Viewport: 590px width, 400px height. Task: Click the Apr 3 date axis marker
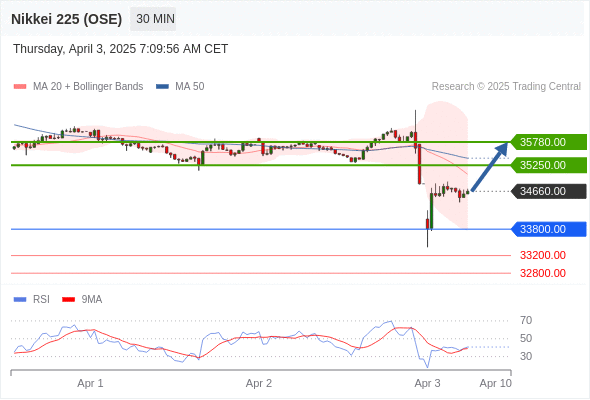click(427, 383)
